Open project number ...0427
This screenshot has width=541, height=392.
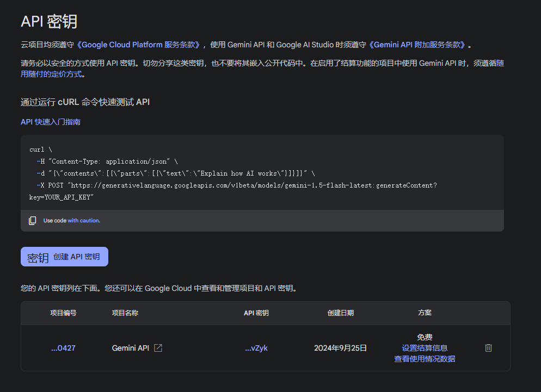click(63, 348)
